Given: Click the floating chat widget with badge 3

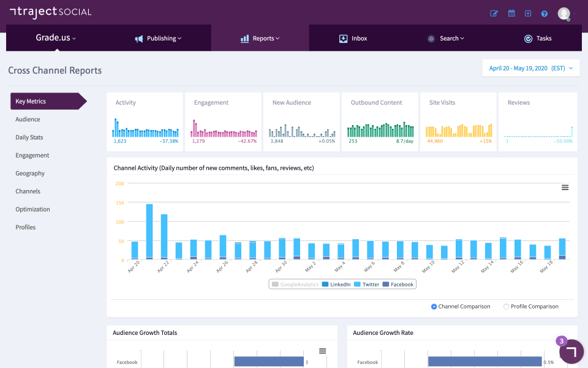Looking at the screenshot, I should pos(571,351).
